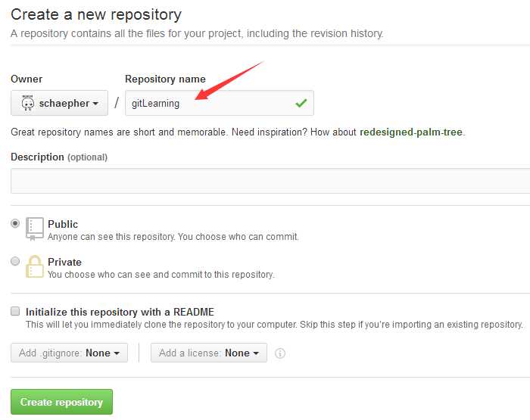Viewport: 530px width, 420px height.
Task: Click the Private repository lock icon
Action: [x=35, y=266]
